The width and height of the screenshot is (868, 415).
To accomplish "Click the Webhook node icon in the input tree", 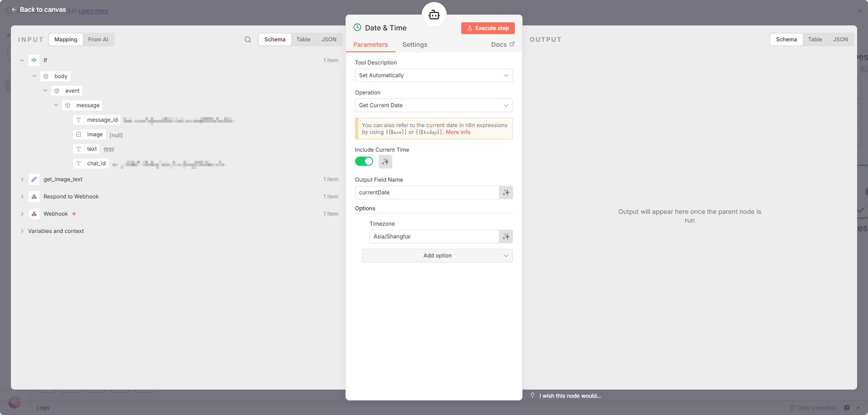I will pyautogui.click(x=34, y=214).
